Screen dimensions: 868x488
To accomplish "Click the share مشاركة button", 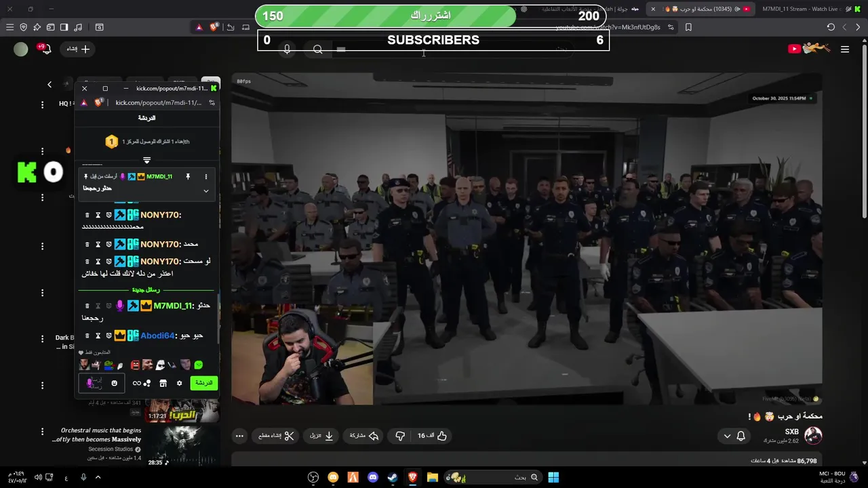I will 363,436.
